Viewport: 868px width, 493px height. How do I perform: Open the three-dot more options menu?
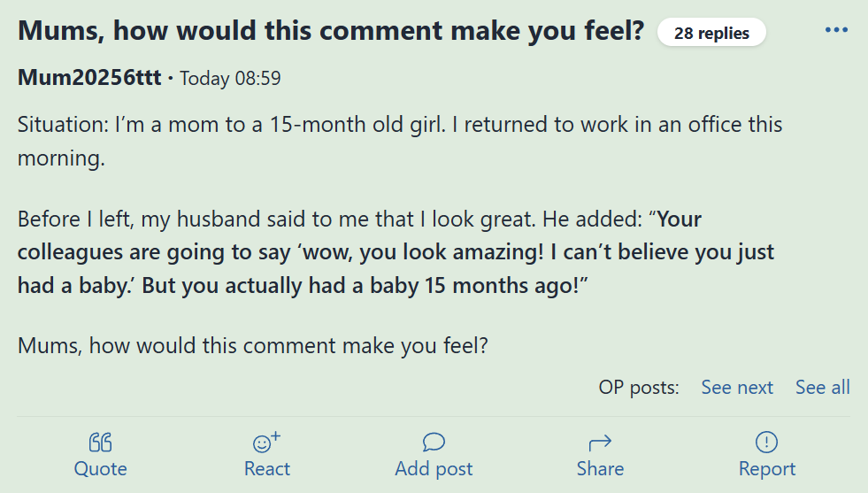(836, 30)
